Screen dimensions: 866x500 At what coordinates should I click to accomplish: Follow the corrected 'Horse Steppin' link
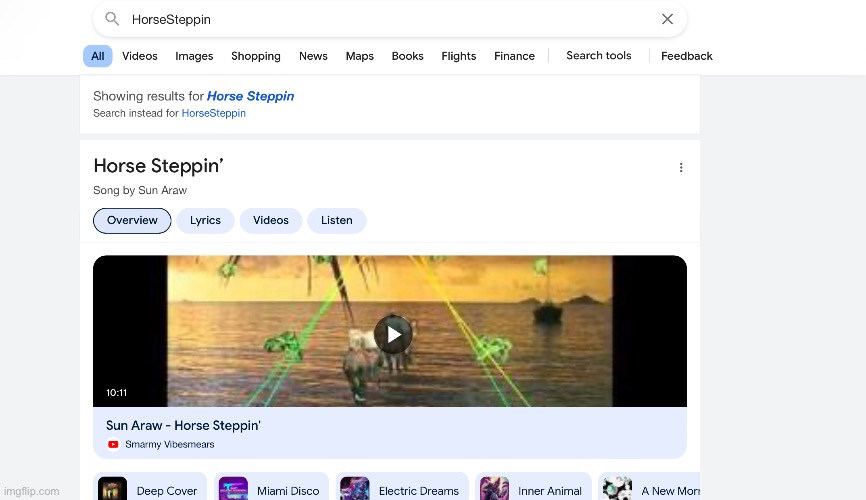pyautogui.click(x=250, y=96)
